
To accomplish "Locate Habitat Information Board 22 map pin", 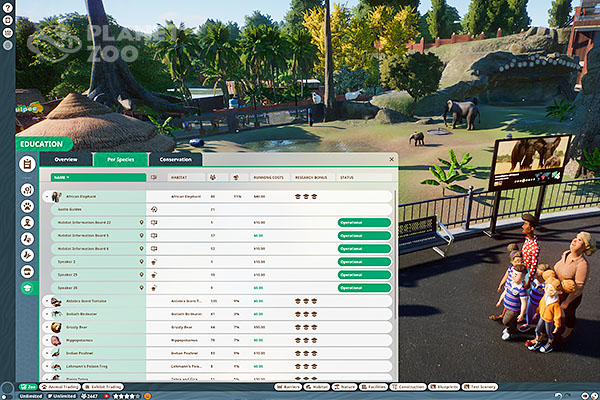I will [x=141, y=222].
